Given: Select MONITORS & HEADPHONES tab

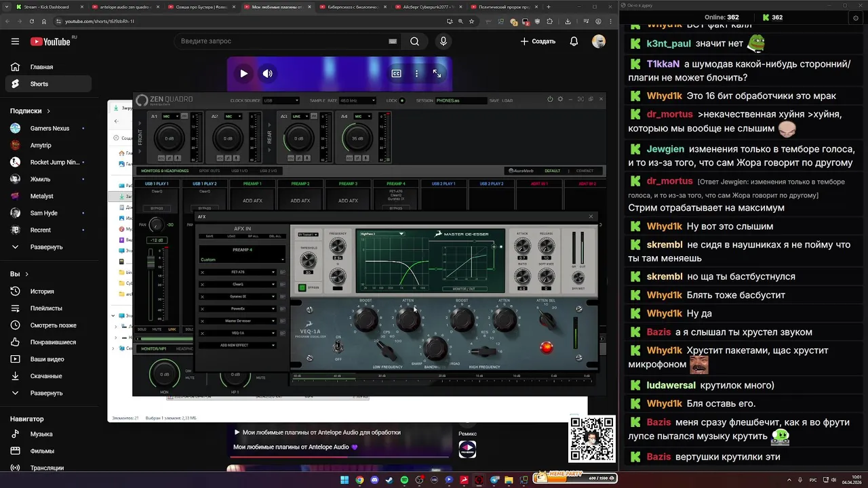Looking at the screenshot, I should (x=165, y=171).
